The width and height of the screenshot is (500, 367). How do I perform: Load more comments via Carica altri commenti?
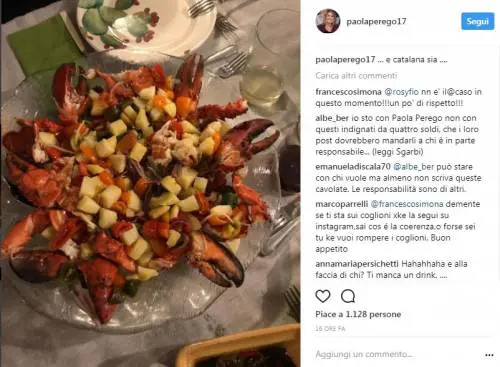[x=356, y=76]
